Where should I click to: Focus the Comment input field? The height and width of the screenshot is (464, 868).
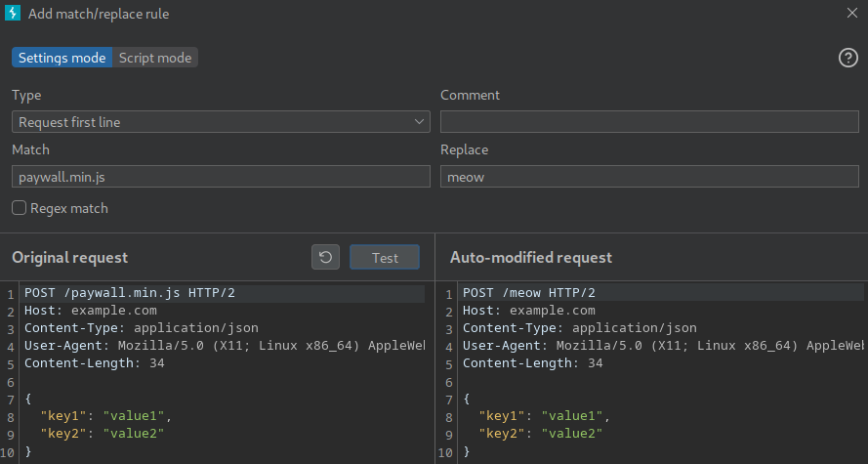coord(649,122)
